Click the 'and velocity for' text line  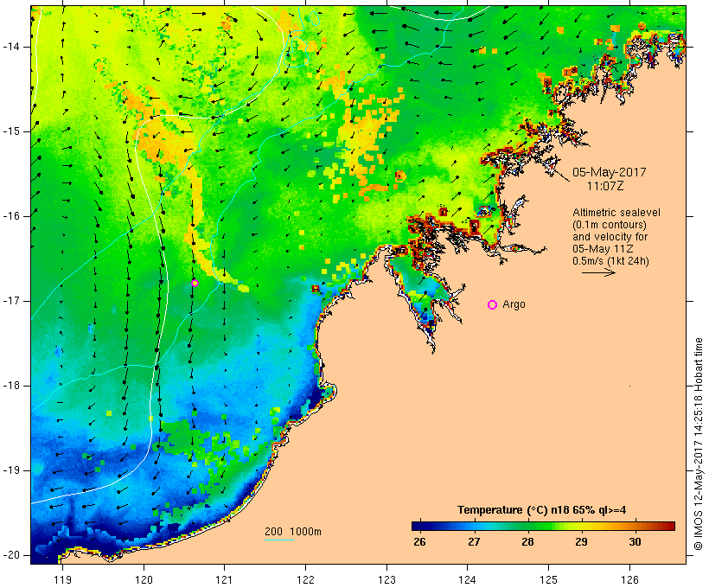click(610, 237)
